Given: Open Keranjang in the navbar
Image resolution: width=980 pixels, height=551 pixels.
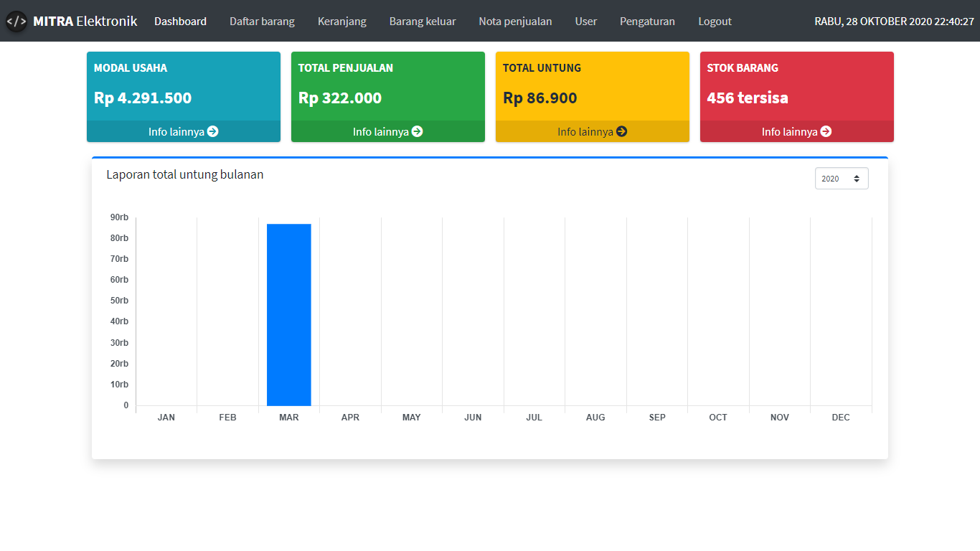Looking at the screenshot, I should [x=341, y=22].
